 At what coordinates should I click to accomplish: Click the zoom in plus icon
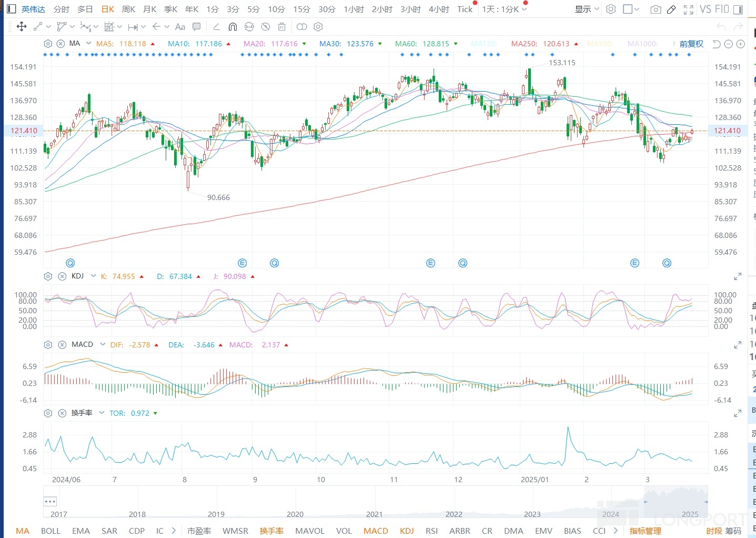741,44
